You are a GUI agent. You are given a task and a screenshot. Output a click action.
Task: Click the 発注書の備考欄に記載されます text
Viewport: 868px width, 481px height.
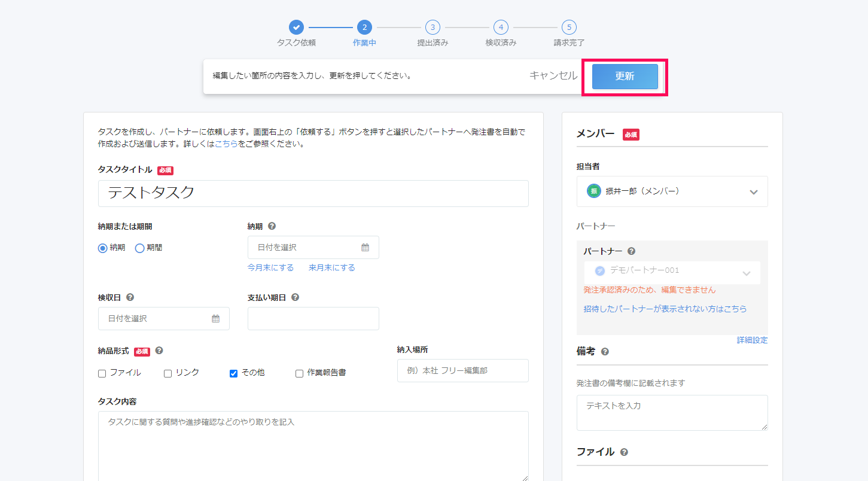631,383
